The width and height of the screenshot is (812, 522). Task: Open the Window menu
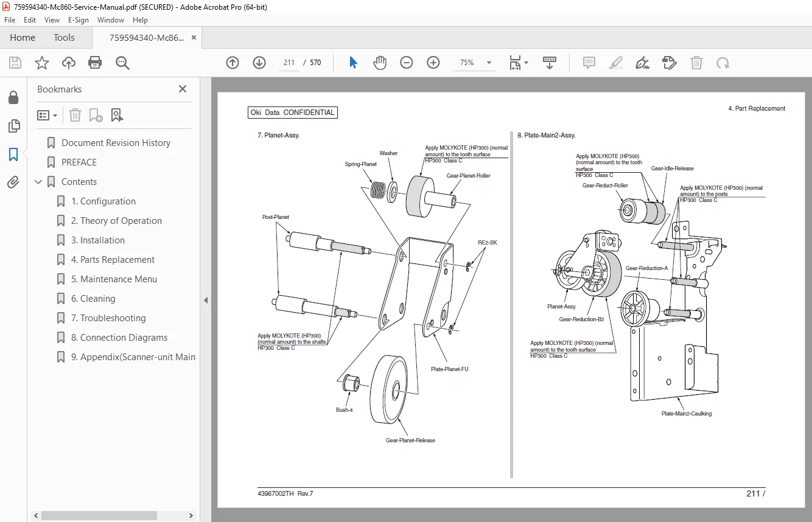click(x=111, y=20)
